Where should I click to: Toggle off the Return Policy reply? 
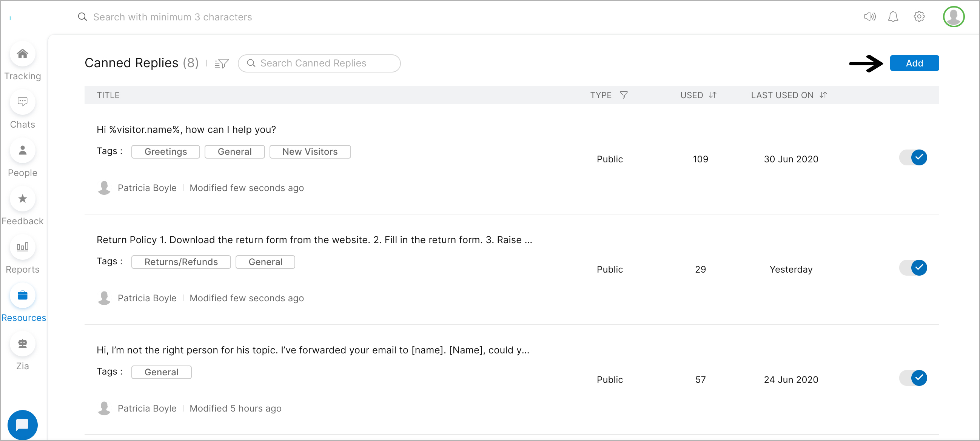(913, 268)
